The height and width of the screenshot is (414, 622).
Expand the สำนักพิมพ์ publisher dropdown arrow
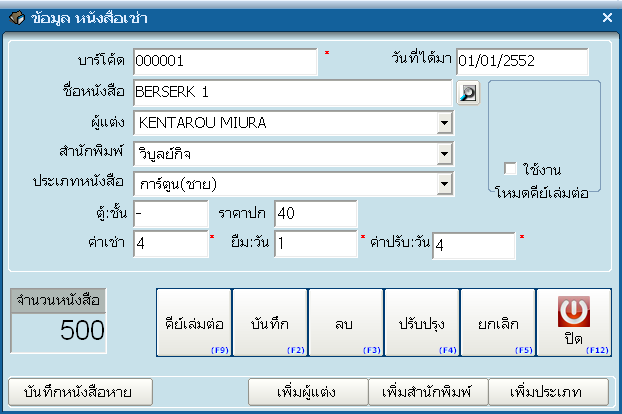[x=445, y=153]
